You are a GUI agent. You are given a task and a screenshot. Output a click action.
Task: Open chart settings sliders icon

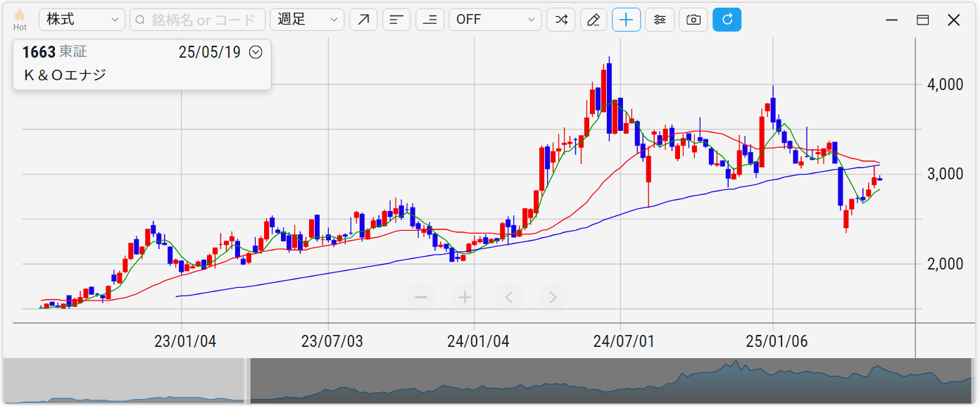660,20
